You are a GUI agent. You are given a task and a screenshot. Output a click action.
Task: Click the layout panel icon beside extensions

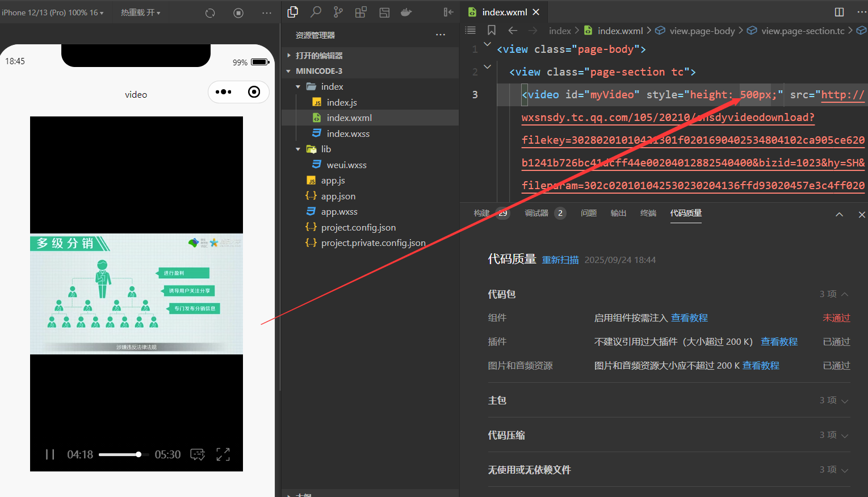tap(384, 12)
